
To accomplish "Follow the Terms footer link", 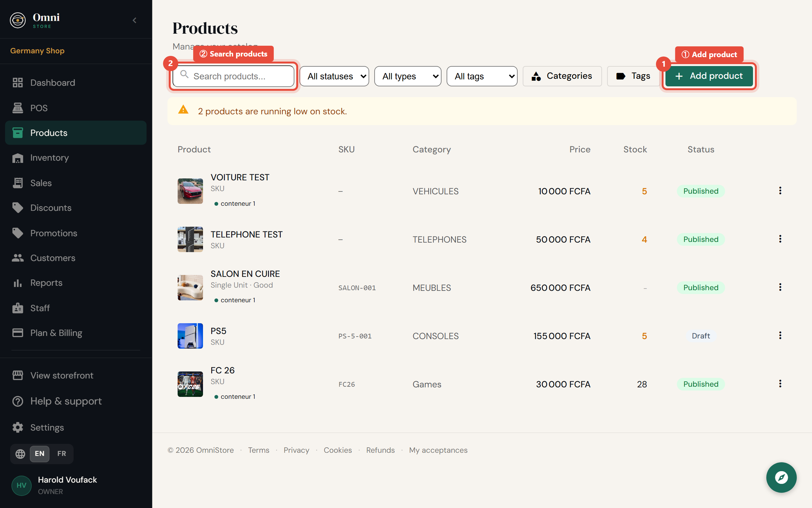I will pos(259,450).
